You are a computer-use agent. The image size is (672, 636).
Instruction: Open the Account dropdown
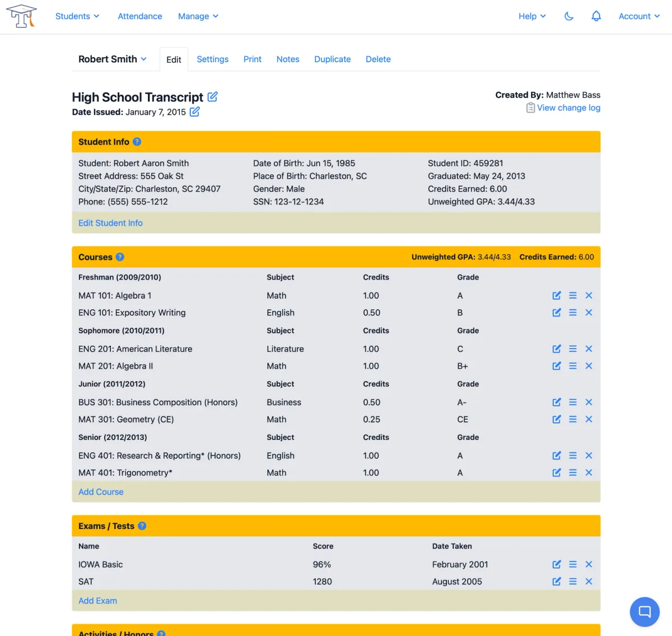click(x=639, y=16)
